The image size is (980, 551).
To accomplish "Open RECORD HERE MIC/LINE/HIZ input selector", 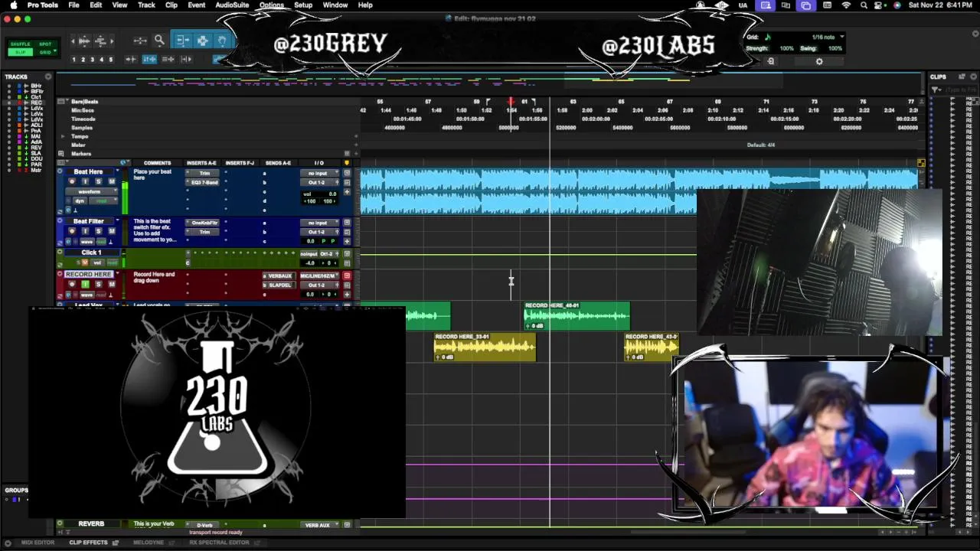I will coord(319,276).
